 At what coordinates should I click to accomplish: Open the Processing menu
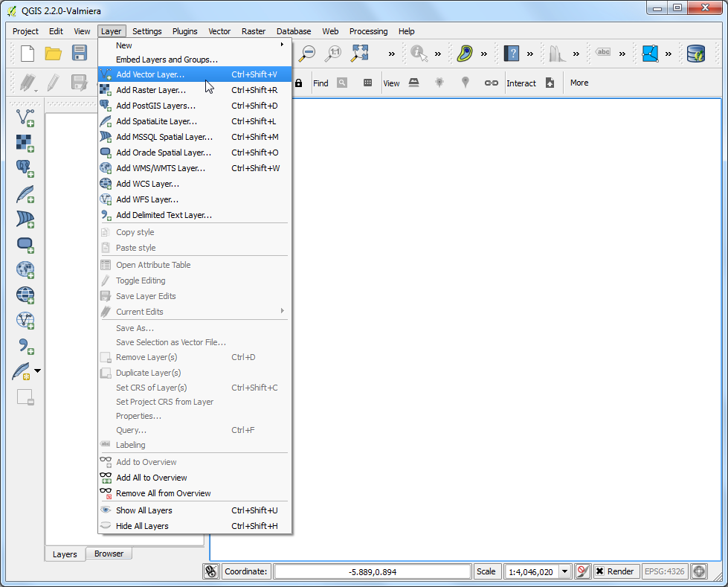[x=368, y=31]
